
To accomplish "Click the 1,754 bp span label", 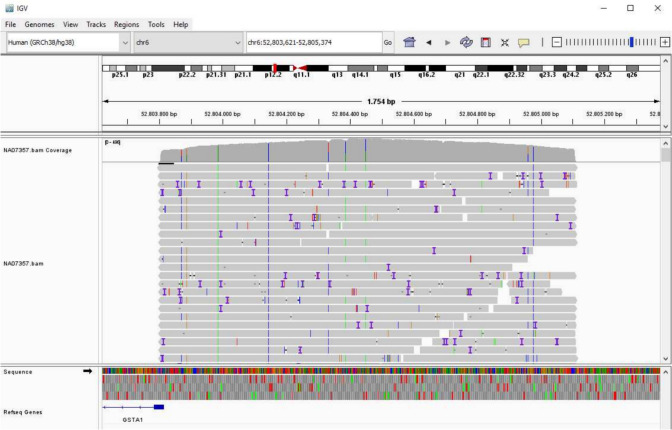I will tap(381, 102).
